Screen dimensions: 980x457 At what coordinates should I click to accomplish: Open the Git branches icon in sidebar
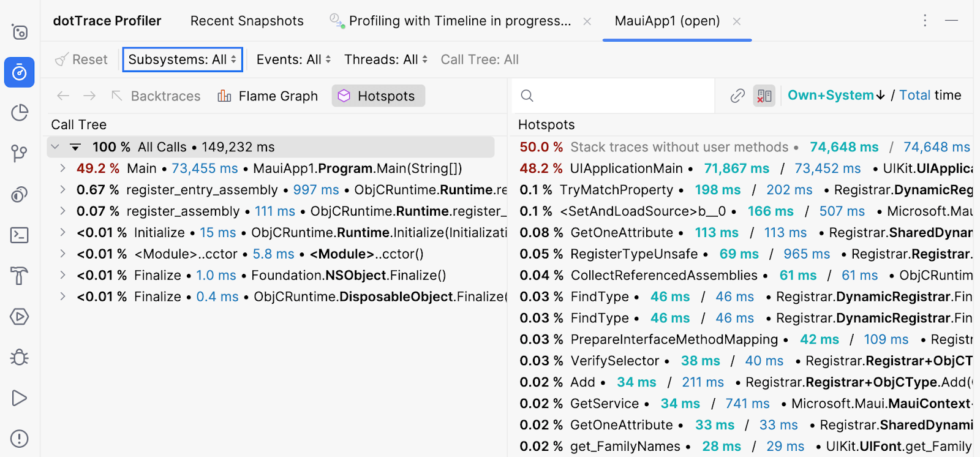click(x=20, y=153)
